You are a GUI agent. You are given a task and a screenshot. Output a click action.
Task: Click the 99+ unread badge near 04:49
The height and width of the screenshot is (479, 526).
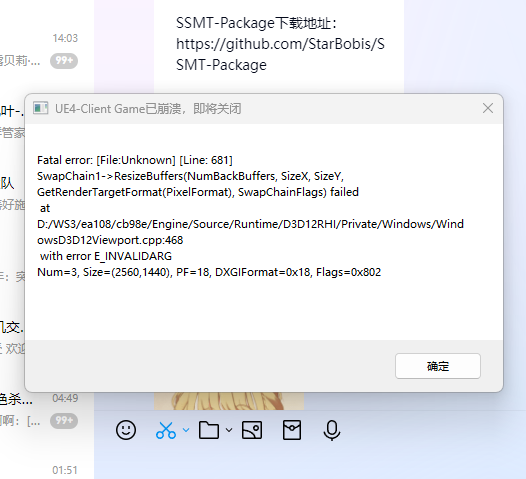tap(64, 421)
